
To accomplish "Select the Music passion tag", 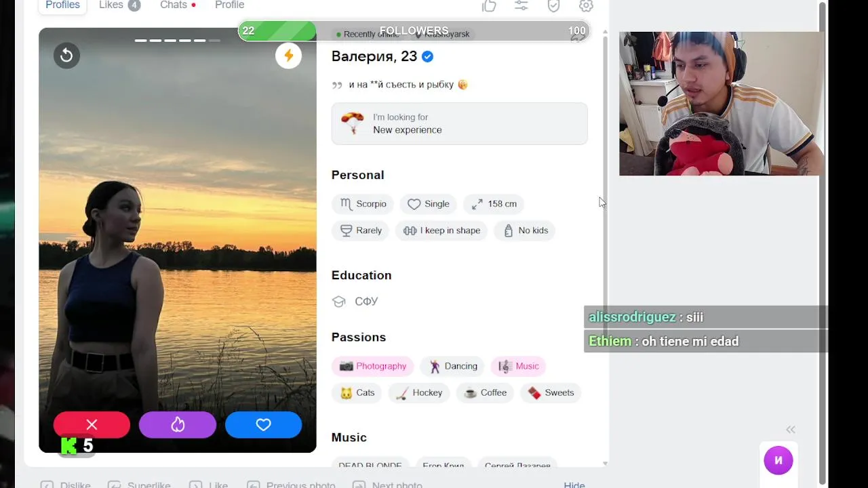I will (519, 366).
